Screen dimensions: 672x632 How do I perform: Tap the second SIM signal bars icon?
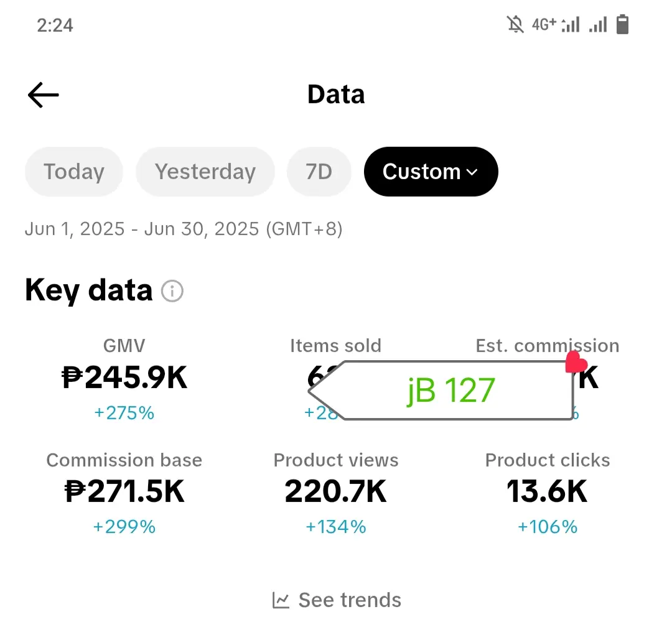598,25
